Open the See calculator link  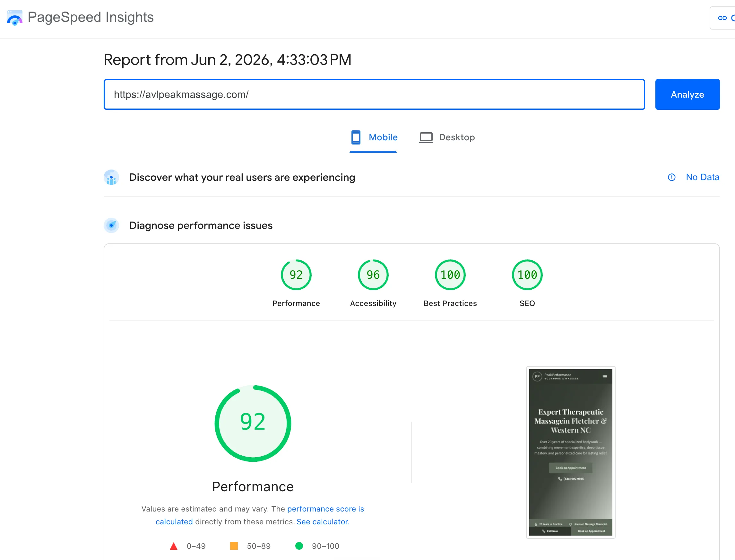323,522
